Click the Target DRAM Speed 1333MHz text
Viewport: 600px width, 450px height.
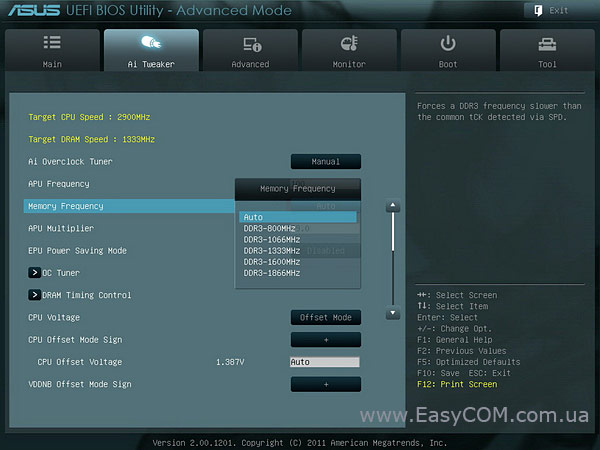coord(91,139)
